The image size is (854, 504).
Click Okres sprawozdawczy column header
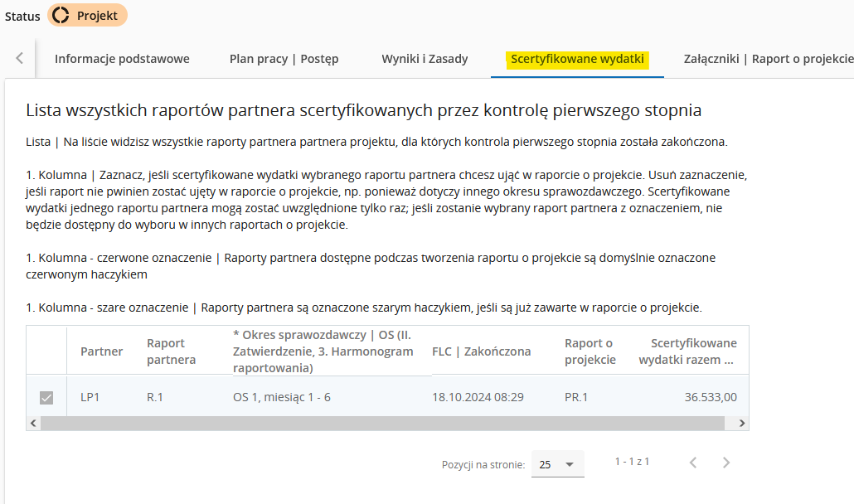[323, 351]
